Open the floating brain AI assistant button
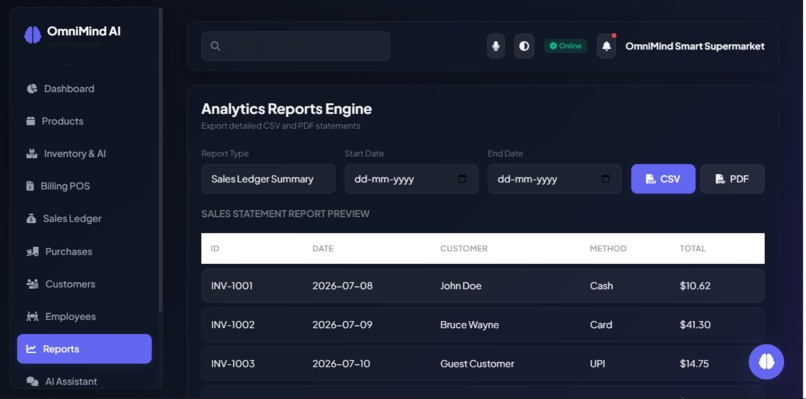The width and height of the screenshot is (806, 399). pos(766,361)
